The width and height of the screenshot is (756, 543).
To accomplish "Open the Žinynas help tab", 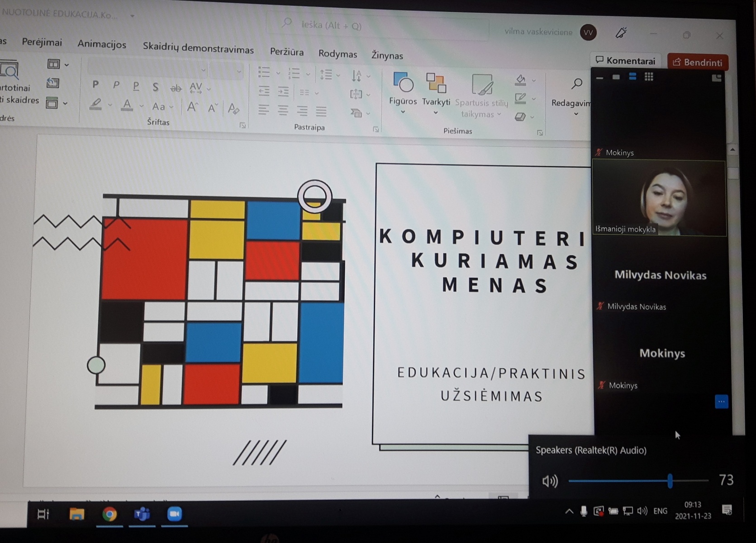I will 387,56.
